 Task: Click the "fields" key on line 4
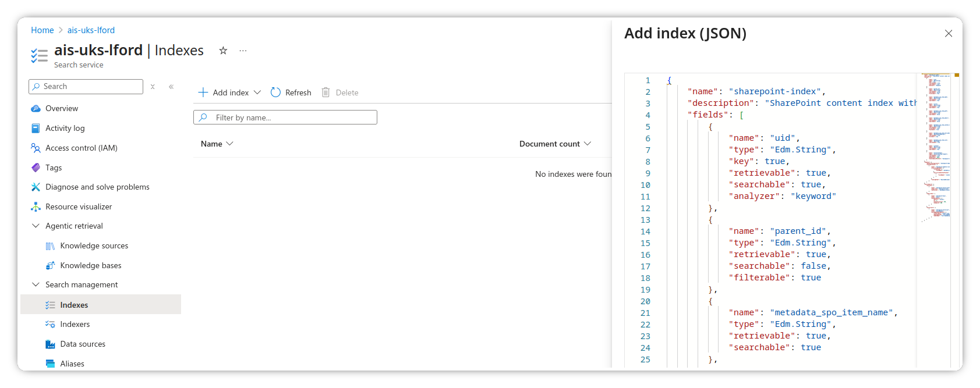708,115
